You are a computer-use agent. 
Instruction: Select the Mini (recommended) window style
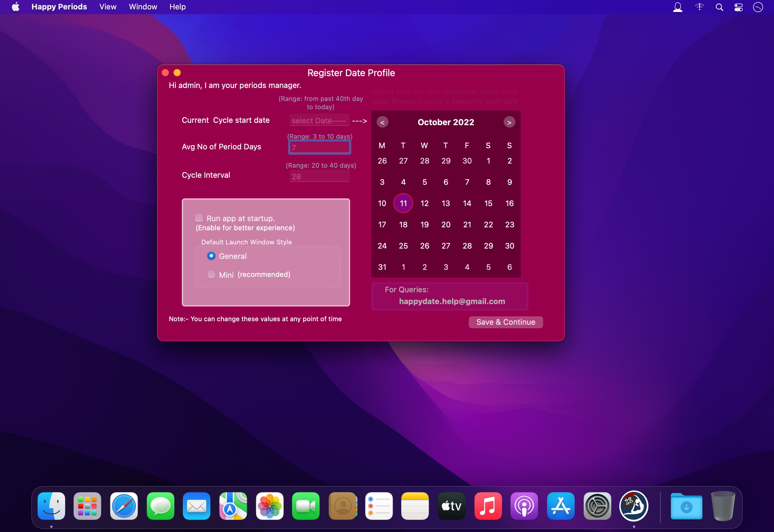pos(211,275)
